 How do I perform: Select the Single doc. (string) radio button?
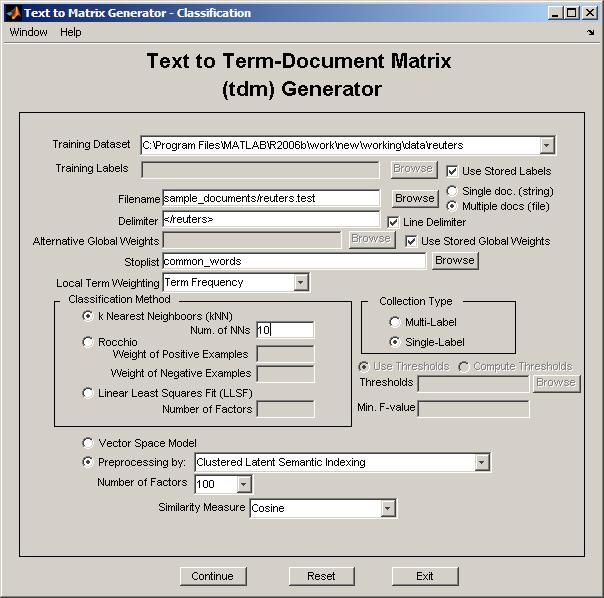pyautogui.click(x=452, y=191)
